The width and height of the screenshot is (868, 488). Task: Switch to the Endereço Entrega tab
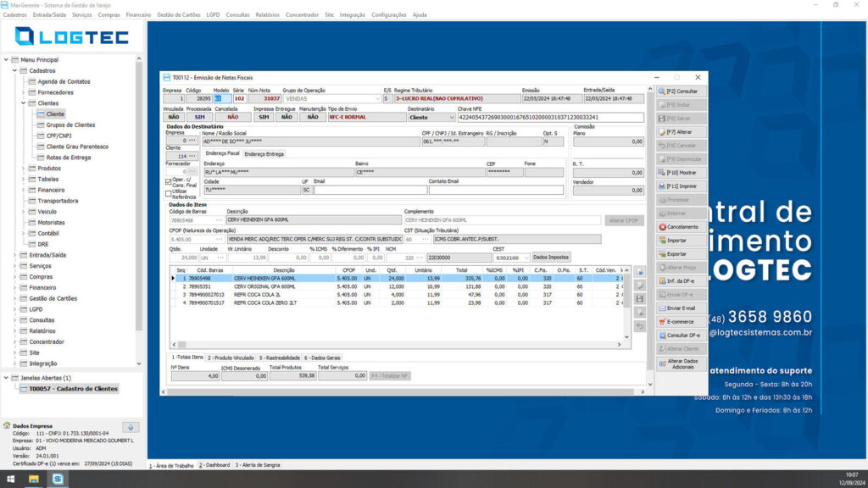264,154
